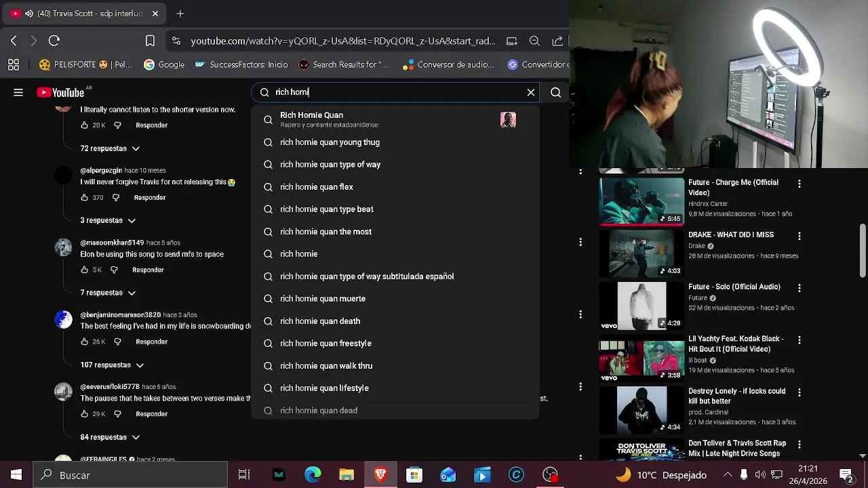Image resolution: width=868 pixels, height=488 pixels.
Task: Like the comment with 370 likes
Action: 85,198
